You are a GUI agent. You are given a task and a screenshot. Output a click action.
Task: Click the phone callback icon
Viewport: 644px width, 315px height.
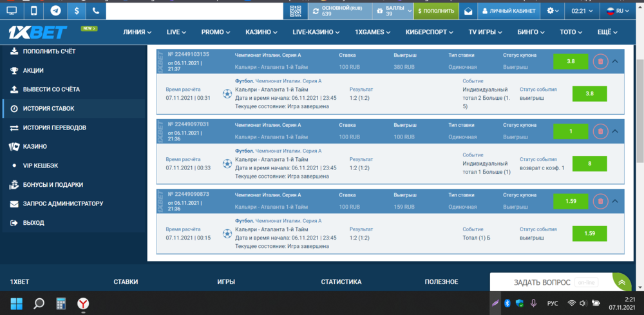pos(96,11)
